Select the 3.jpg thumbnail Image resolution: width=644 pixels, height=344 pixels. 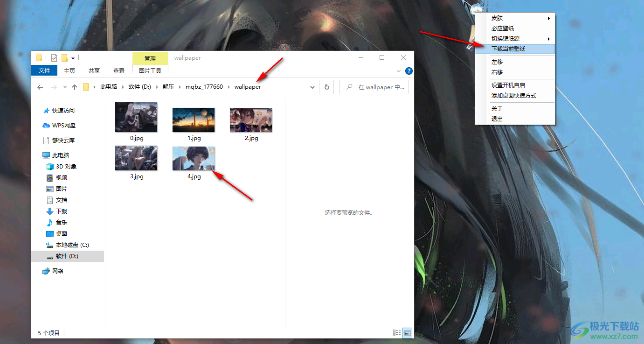click(136, 158)
